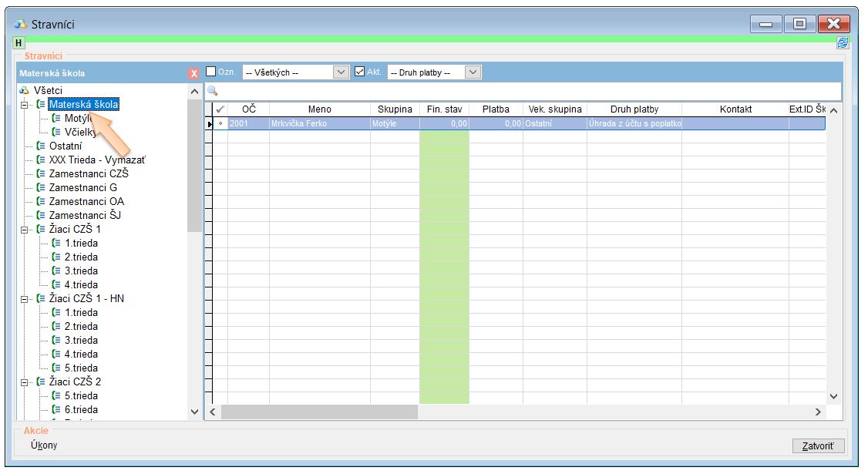Viewport: 868px width, 474px height.
Task: Collapse the Materská škola tree node
Action: click(25, 105)
